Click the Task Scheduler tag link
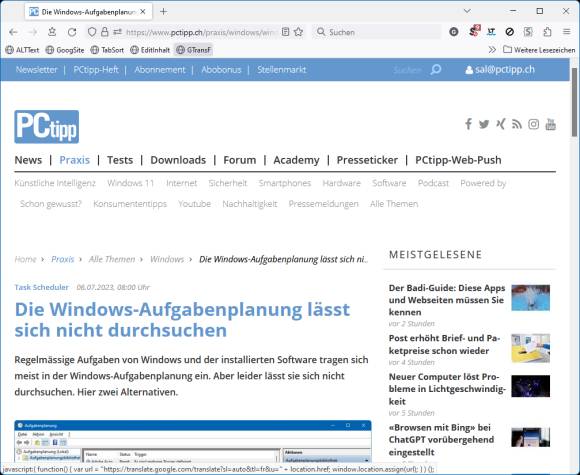Image resolution: width=580 pixels, height=475 pixels. tap(41, 287)
